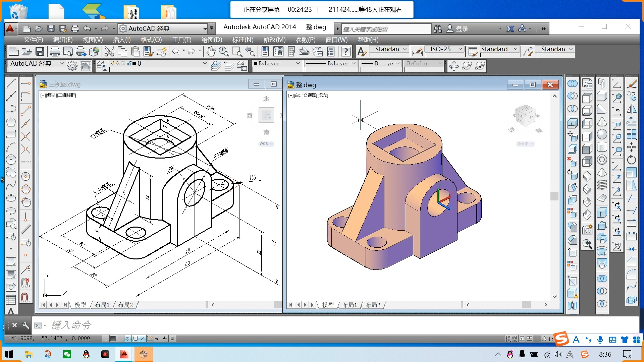Expand the ByLayer color dropdown

point(298,63)
